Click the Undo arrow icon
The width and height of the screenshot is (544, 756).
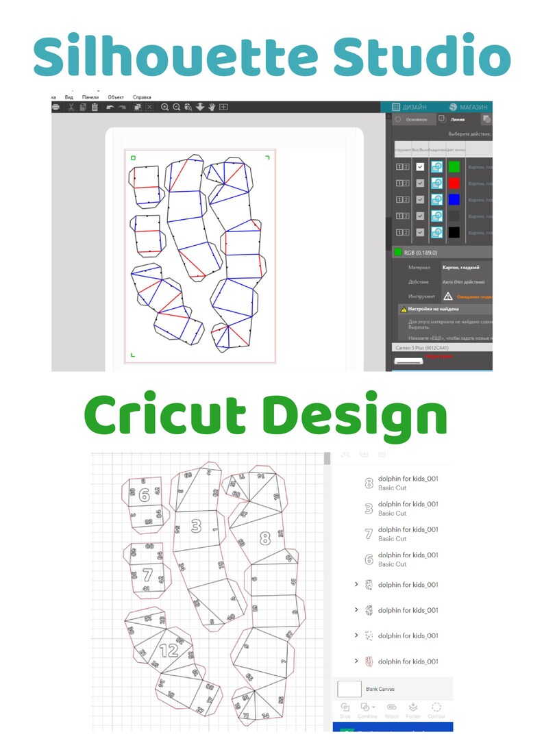click(x=110, y=107)
